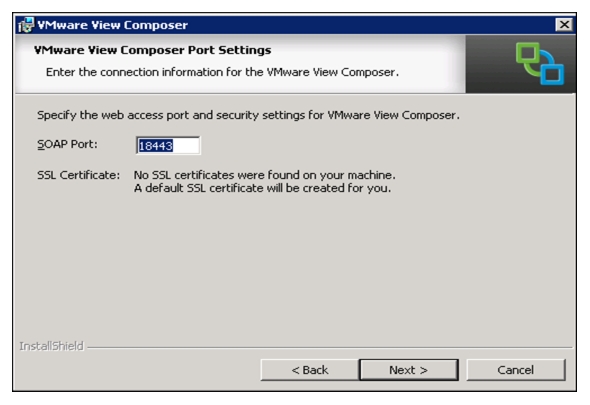The width and height of the screenshot is (590, 405).
Task: Click the SSL Certificate label
Action: [78, 175]
